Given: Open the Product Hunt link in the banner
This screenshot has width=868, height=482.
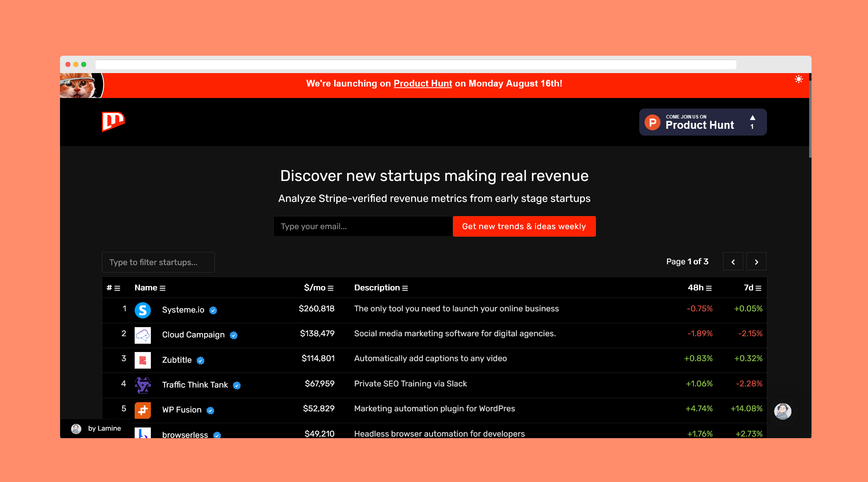Looking at the screenshot, I should pyautogui.click(x=423, y=83).
